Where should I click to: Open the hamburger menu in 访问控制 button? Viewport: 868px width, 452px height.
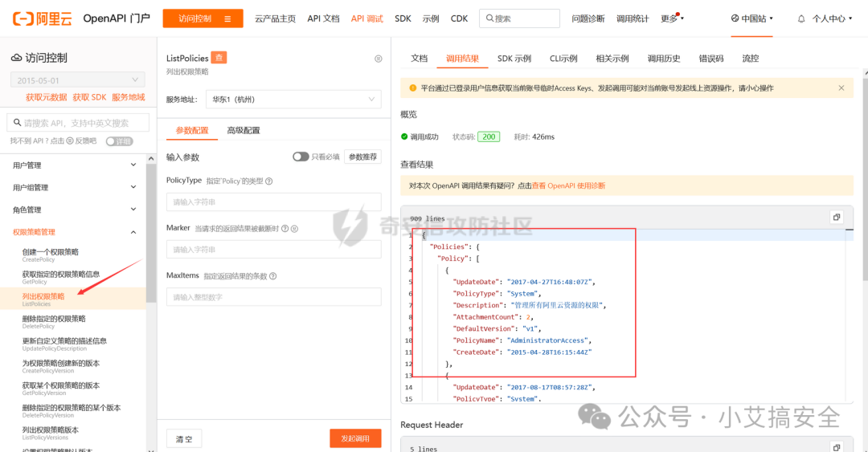point(227,18)
